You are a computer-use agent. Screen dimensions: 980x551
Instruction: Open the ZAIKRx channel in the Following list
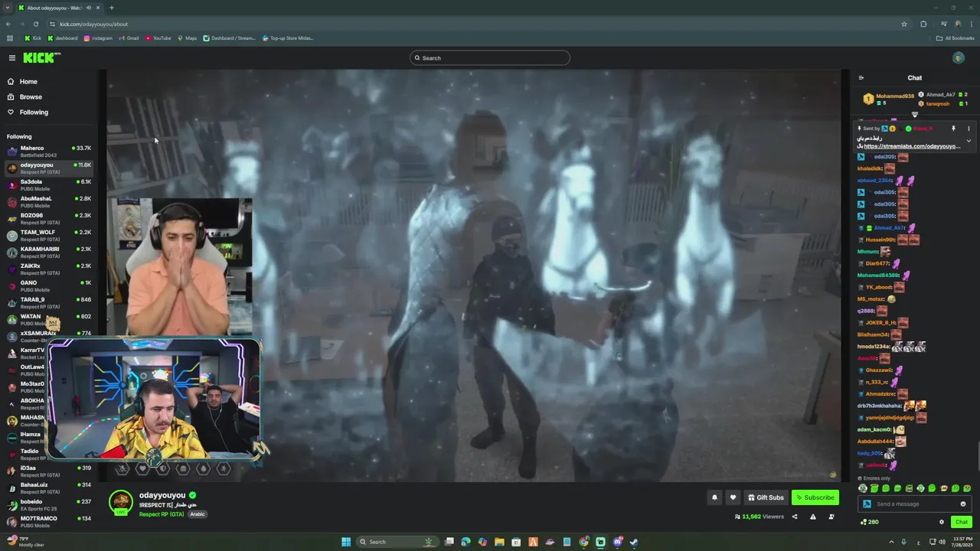(47, 269)
